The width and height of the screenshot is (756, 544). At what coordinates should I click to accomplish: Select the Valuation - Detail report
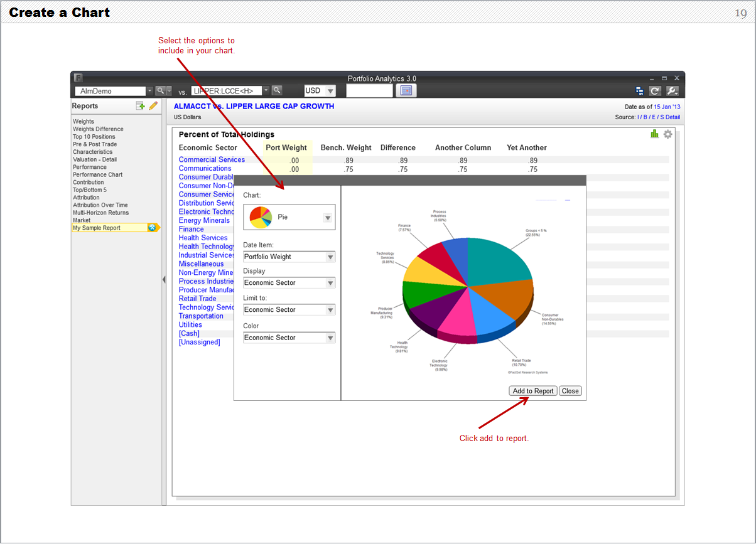tap(95, 159)
